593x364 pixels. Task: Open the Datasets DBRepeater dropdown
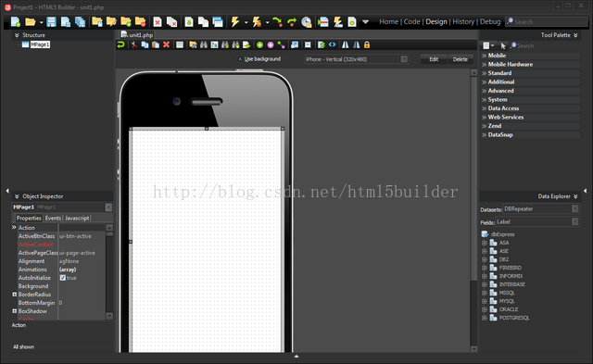coord(574,208)
